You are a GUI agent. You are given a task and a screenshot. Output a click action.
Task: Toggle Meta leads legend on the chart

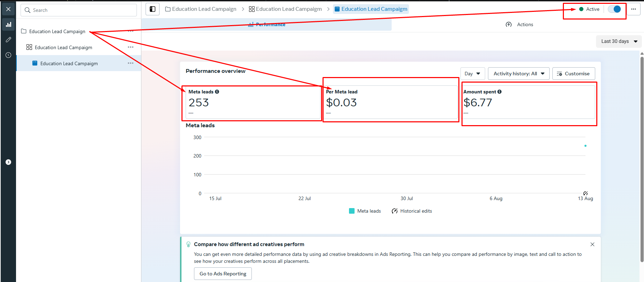tap(365, 211)
